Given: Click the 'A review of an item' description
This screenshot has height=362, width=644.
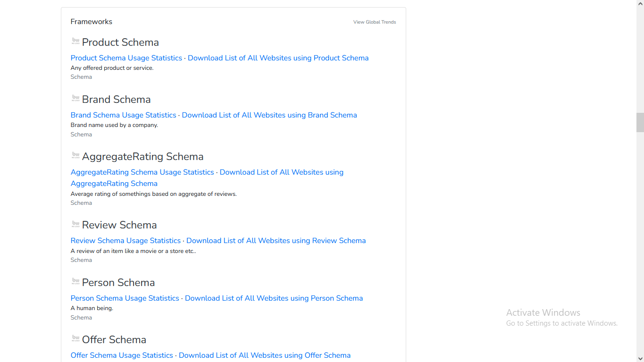Looking at the screenshot, I should (x=133, y=251).
